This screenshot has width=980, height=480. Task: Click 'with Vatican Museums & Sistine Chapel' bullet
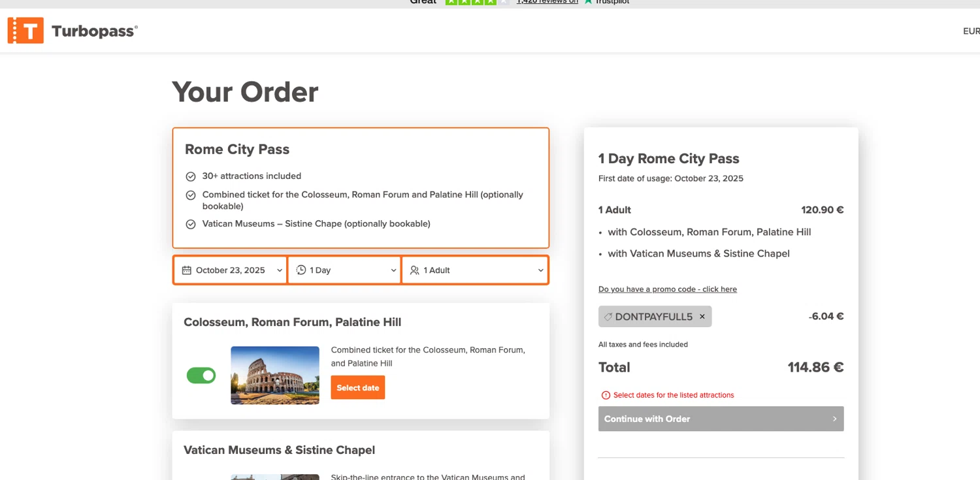pos(699,253)
